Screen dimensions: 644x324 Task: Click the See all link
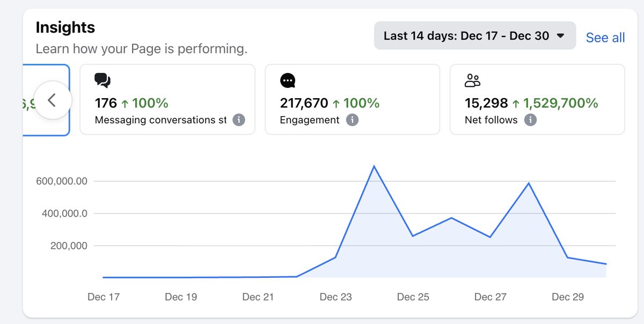tap(605, 38)
